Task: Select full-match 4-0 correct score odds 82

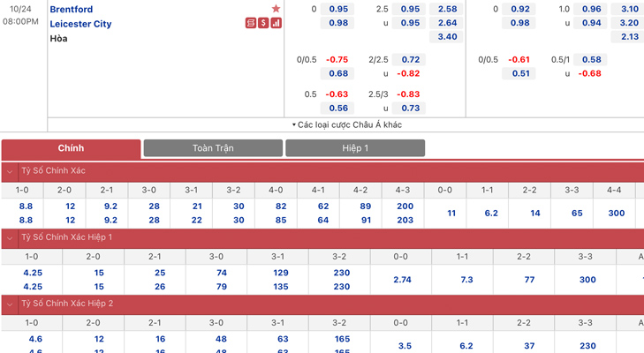Action: 281,207
